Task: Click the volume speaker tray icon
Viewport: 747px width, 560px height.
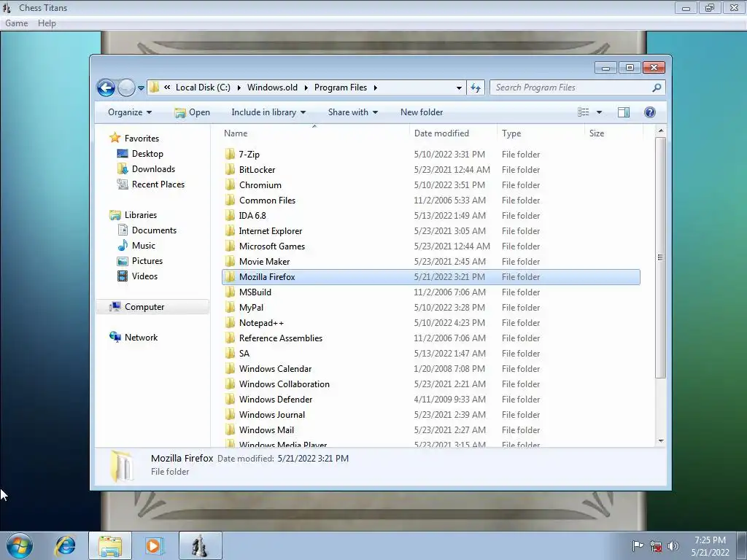Action: (673, 546)
